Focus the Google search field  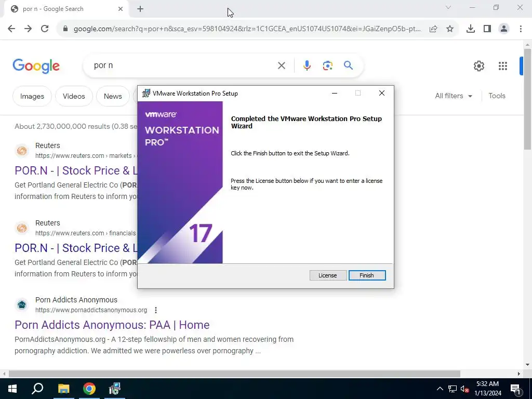(x=183, y=65)
